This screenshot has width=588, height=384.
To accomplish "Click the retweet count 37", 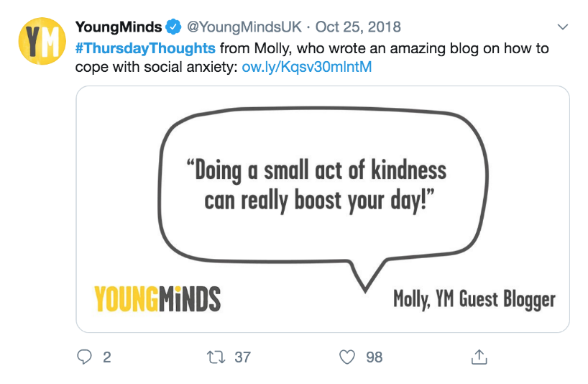I will tap(243, 357).
